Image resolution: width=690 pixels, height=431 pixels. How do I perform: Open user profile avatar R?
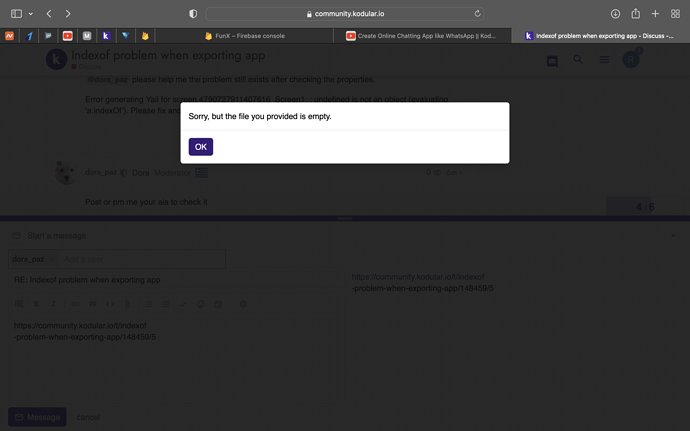[x=631, y=59]
